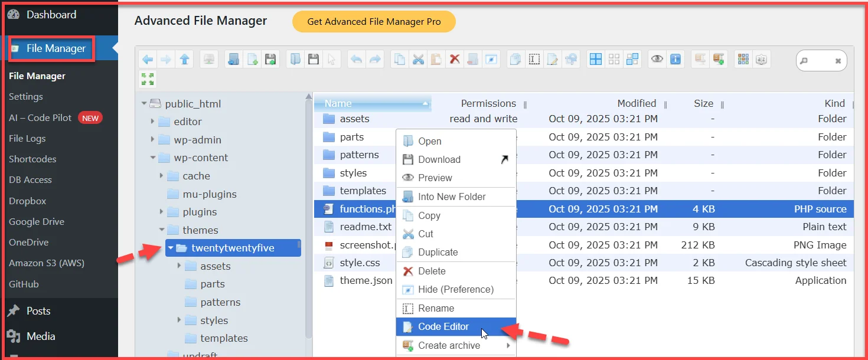Viewport: 868px width, 360px height.
Task: Select the Undo icon in the toolbar
Action: tap(356, 59)
